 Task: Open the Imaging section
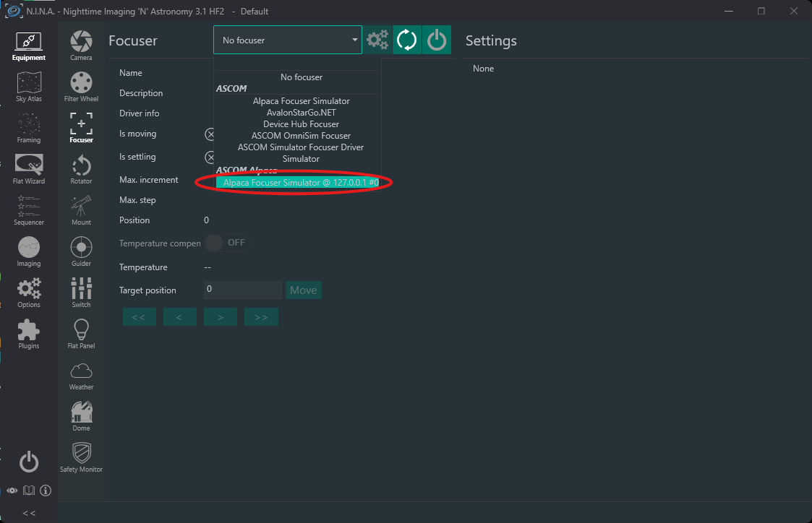pyautogui.click(x=29, y=252)
